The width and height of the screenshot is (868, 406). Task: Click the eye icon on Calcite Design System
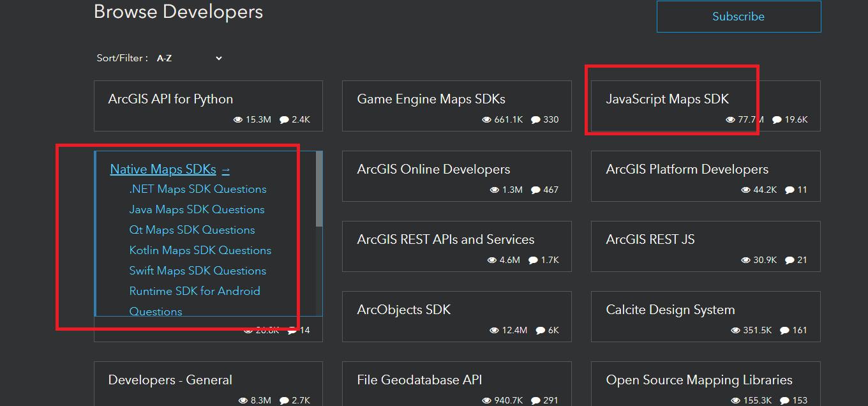coord(735,330)
